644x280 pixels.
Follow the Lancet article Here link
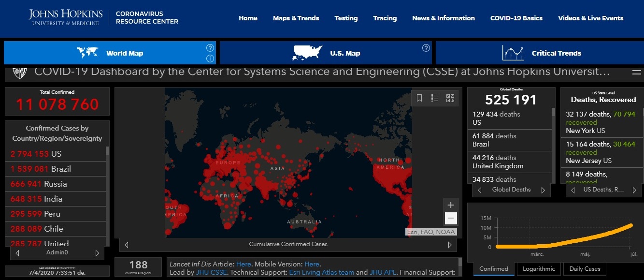click(x=243, y=264)
